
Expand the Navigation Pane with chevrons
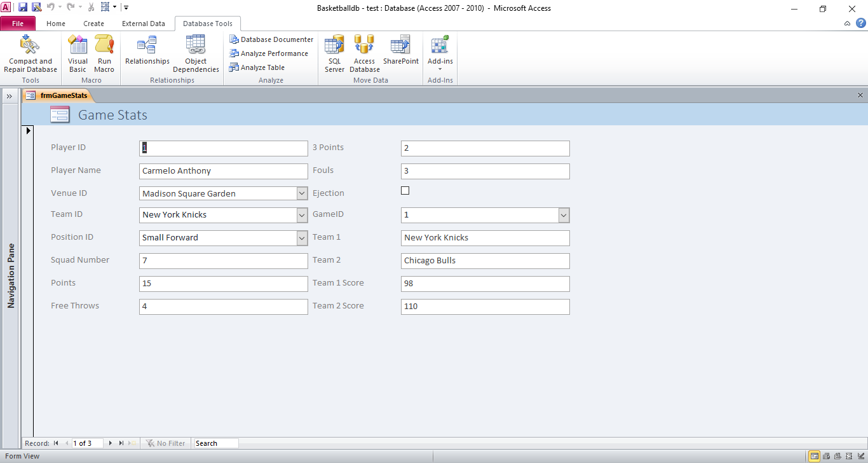(x=10, y=96)
